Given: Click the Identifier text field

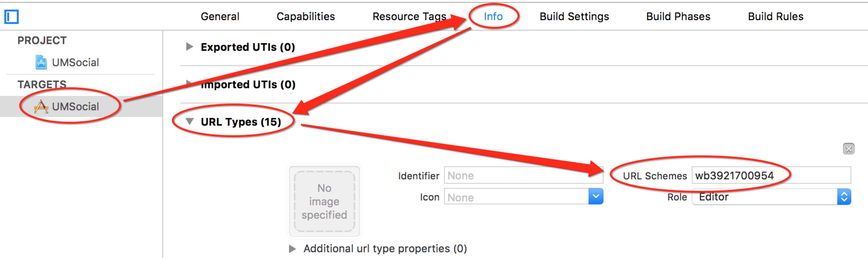Looking at the screenshot, I should tap(523, 175).
